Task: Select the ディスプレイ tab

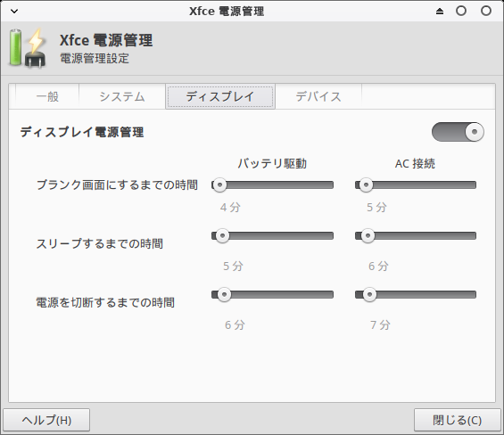Action: (x=220, y=96)
